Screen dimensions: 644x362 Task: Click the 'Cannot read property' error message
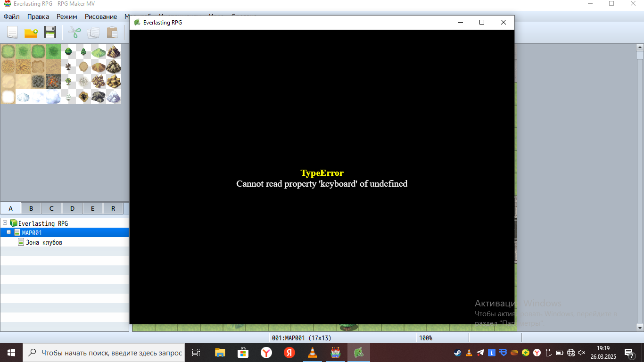pyautogui.click(x=322, y=184)
